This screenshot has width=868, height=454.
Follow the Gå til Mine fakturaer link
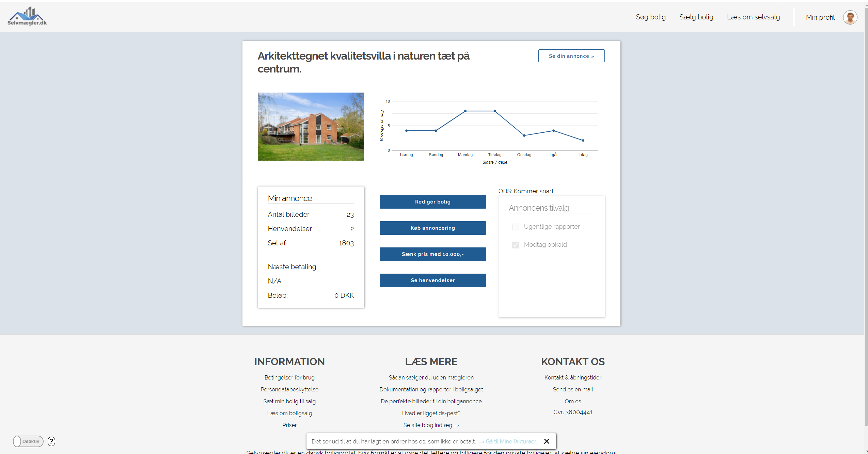click(x=511, y=441)
